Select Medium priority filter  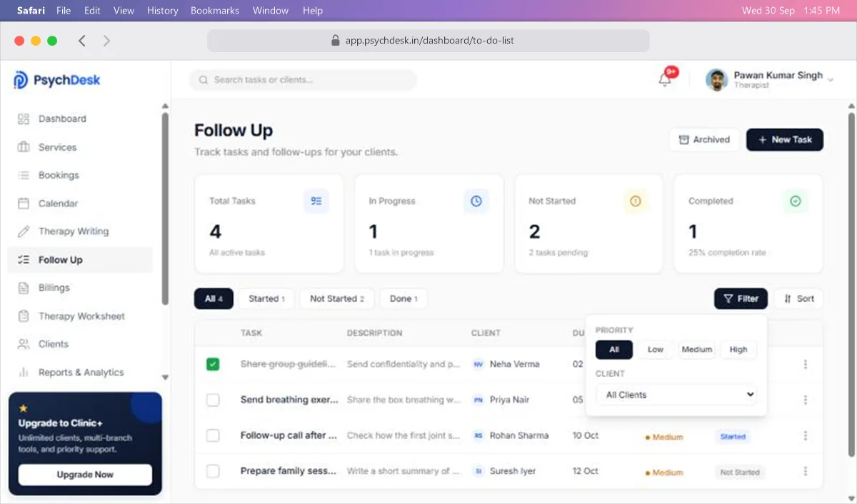(697, 350)
